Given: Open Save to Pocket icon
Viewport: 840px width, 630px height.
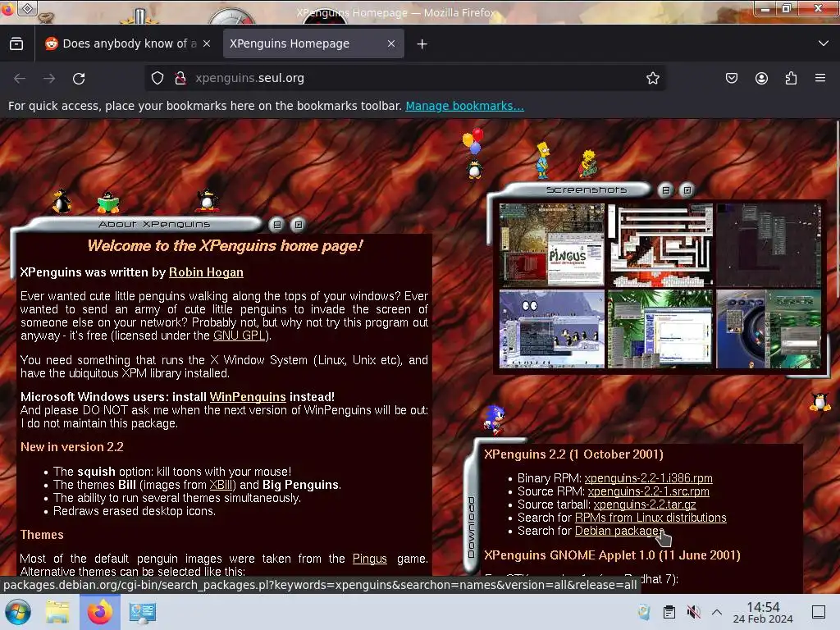Looking at the screenshot, I should coord(731,78).
